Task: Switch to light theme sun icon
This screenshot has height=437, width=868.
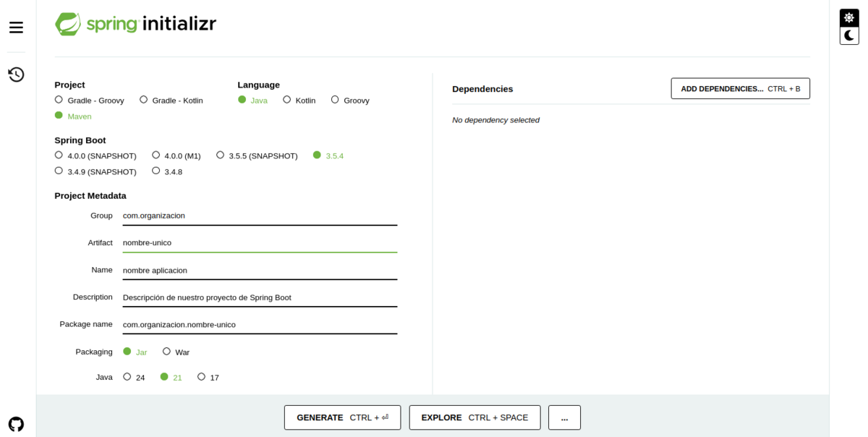Action: point(849,17)
